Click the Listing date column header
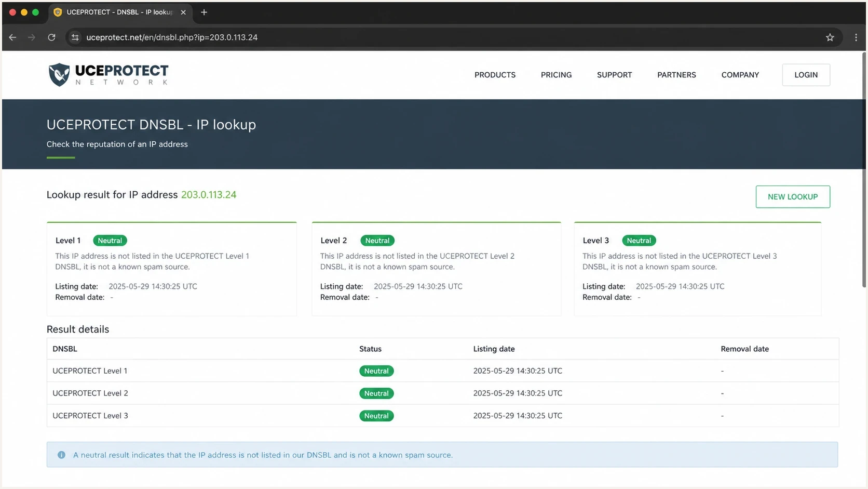 coord(494,349)
